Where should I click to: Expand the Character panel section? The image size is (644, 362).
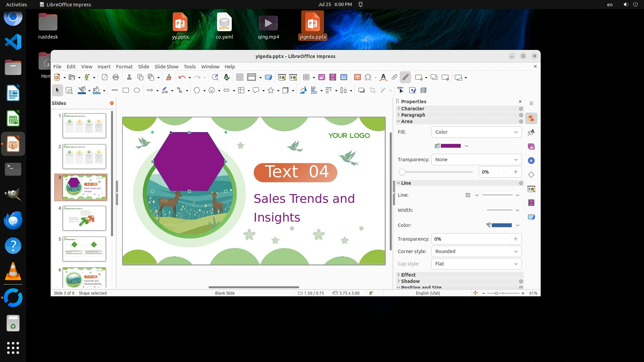tap(413, 109)
